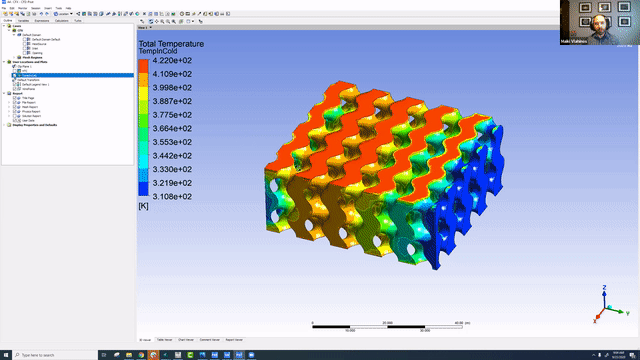Click the Redo arrow in the toolbar
The image size is (640, 360).
point(47,14)
